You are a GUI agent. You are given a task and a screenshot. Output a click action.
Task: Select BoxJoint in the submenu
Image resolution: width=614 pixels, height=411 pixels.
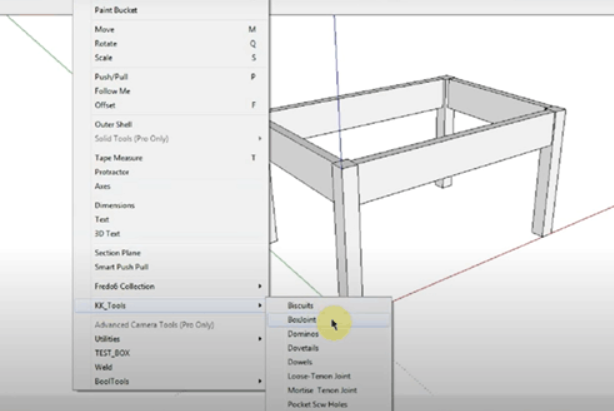point(302,320)
